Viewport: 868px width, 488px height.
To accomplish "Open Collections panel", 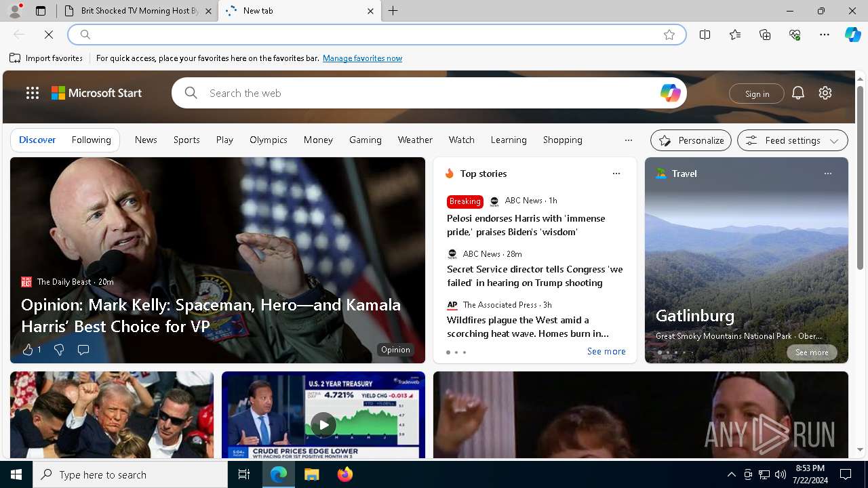I will [x=765, y=35].
